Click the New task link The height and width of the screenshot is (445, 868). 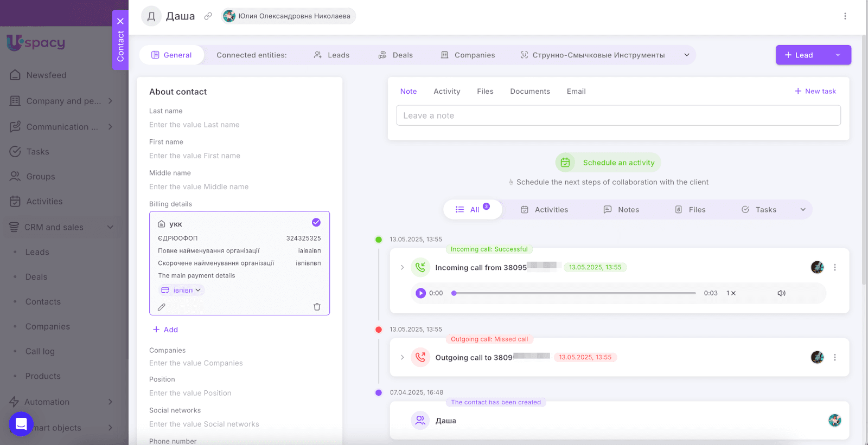coord(815,92)
